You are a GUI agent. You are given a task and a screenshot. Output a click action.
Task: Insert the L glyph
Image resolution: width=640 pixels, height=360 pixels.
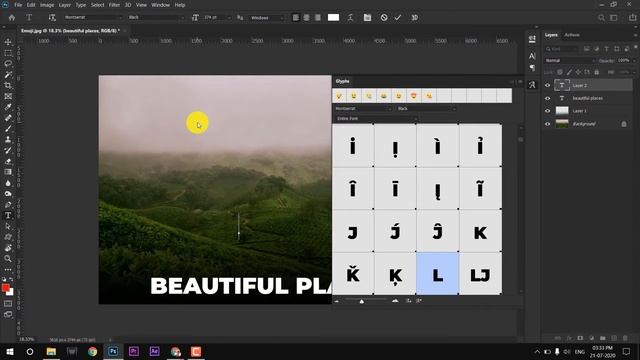click(438, 273)
